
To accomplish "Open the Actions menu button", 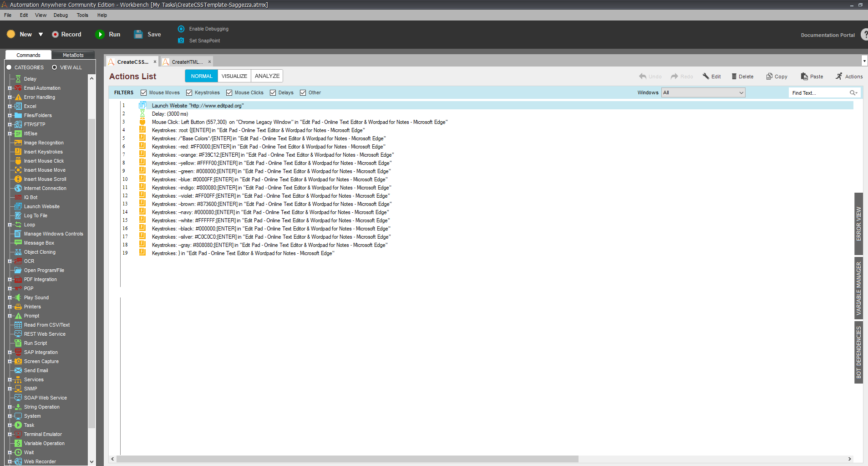I will tap(849, 77).
